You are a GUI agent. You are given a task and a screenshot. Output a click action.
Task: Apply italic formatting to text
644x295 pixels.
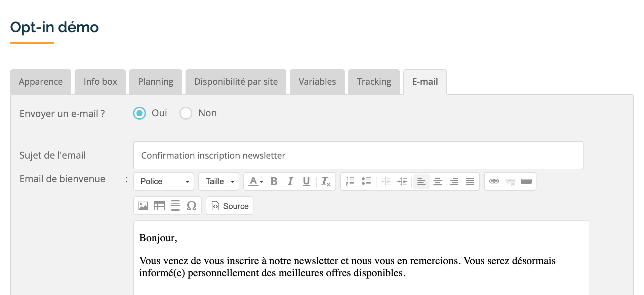(x=290, y=181)
